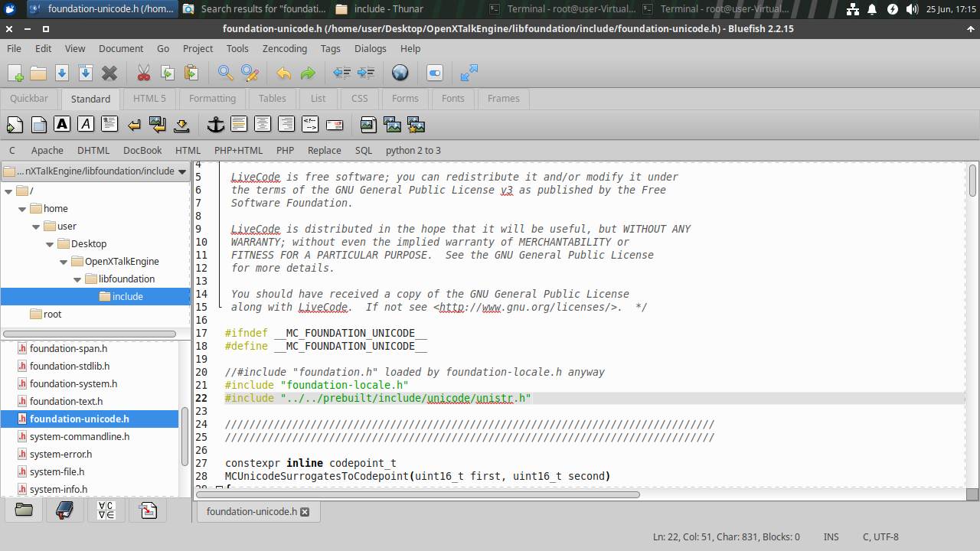Image resolution: width=980 pixels, height=551 pixels.
Task: Click the Save file icon
Action: 62,73
